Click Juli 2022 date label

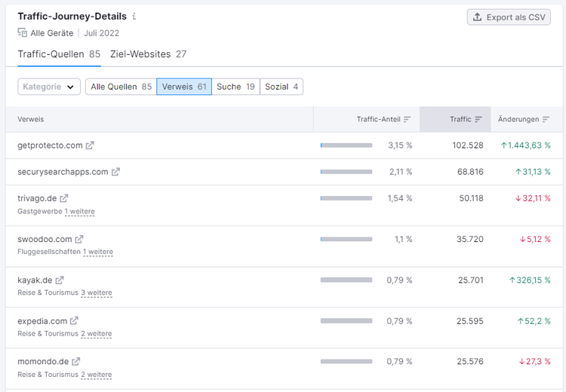tap(101, 33)
